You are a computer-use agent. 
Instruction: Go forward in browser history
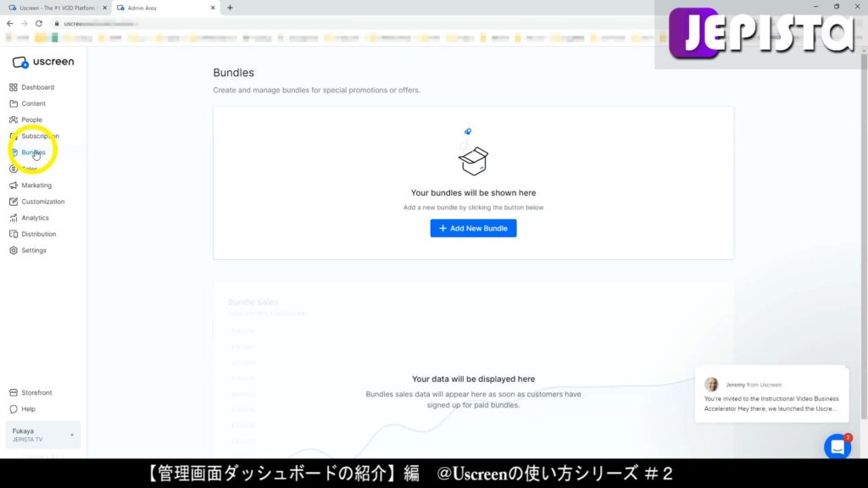pos(25,23)
